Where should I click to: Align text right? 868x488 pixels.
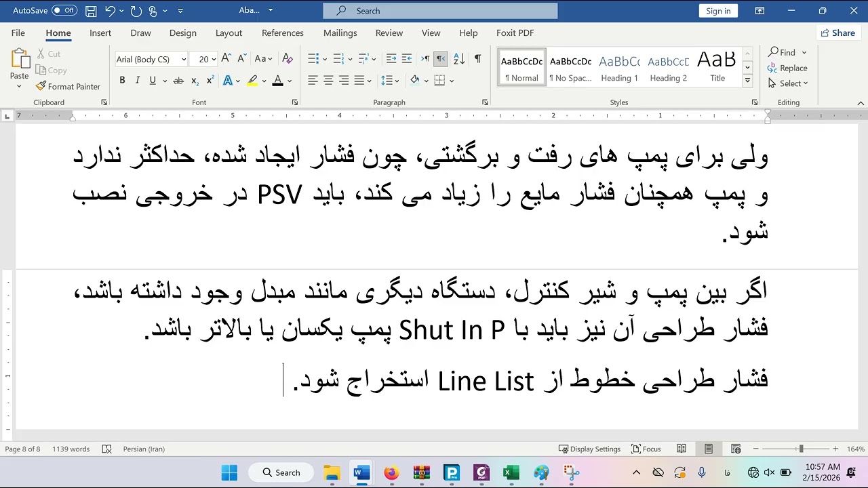344,81
